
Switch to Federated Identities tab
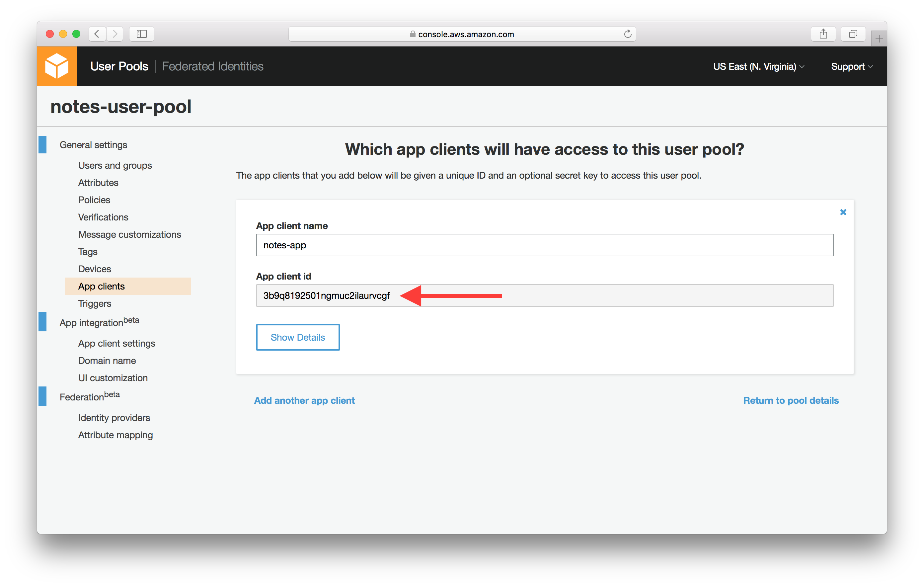[x=213, y=66]
